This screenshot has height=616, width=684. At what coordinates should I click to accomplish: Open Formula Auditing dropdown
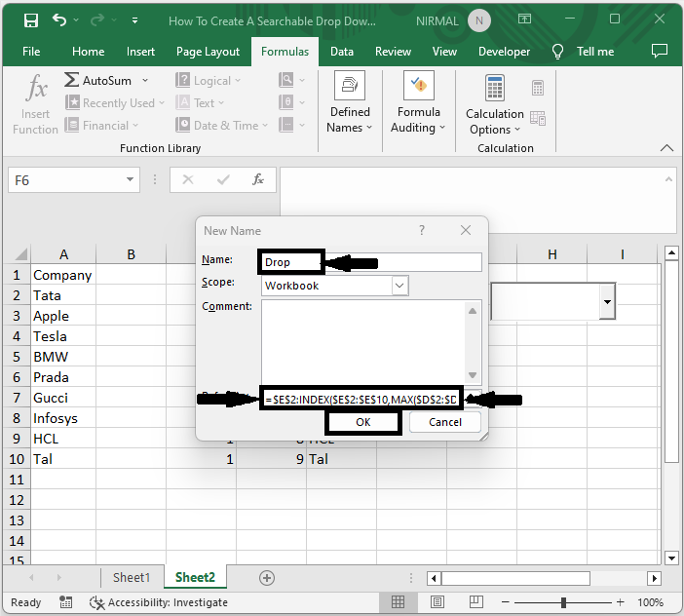tap(418, 103)
